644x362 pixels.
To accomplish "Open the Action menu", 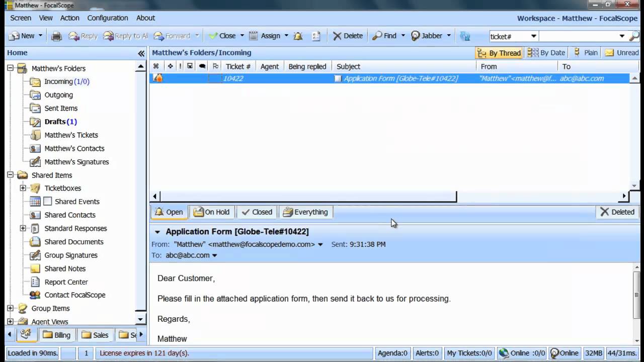I will coord(70,18).
